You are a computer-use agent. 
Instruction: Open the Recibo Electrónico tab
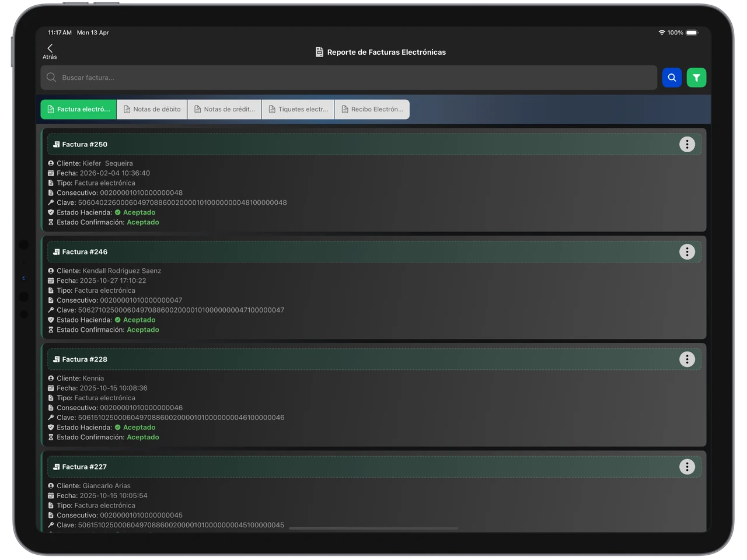click(372, 109)
